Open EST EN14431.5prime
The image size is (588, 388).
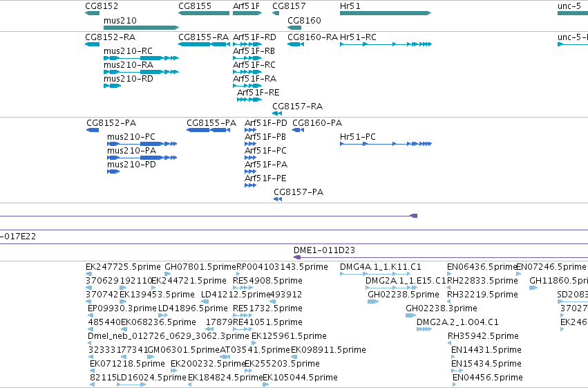pyautogui.click(x=486, y=350)
